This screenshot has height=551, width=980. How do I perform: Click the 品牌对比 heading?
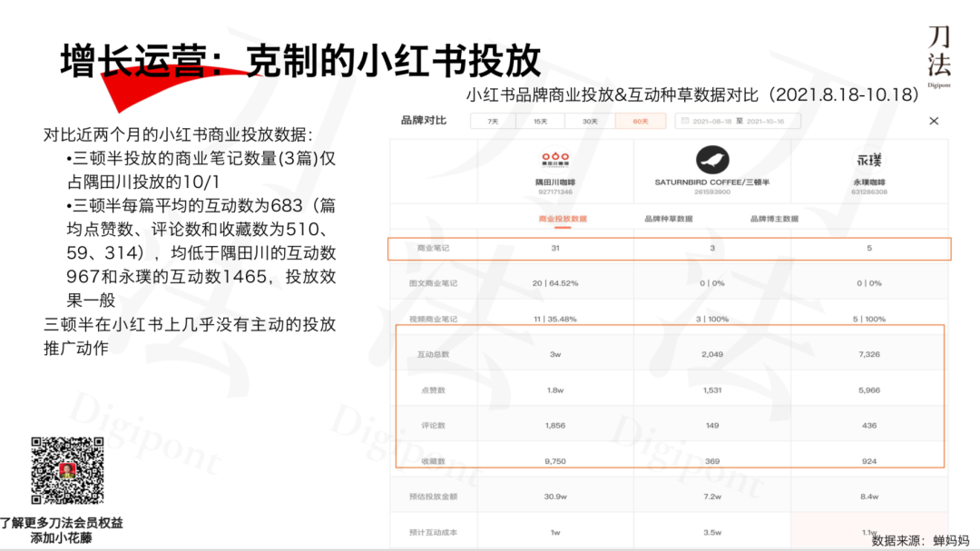pyautogui.click(x=424, y=120)
